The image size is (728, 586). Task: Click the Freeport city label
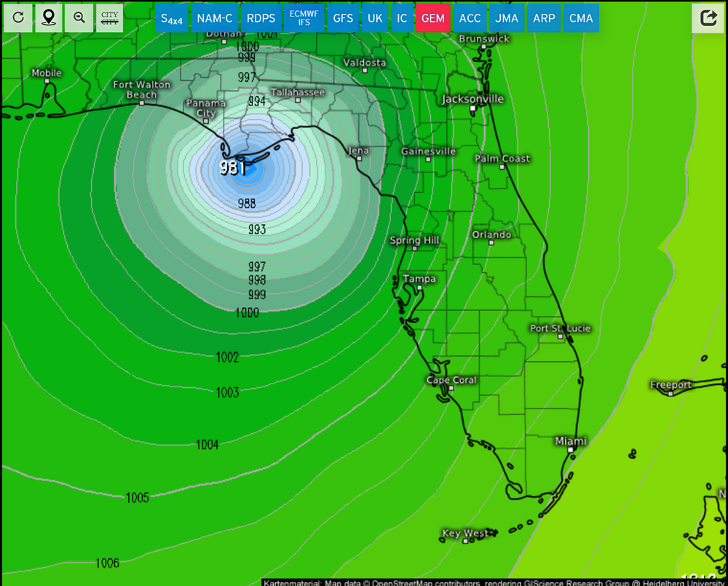click(671, 385)
